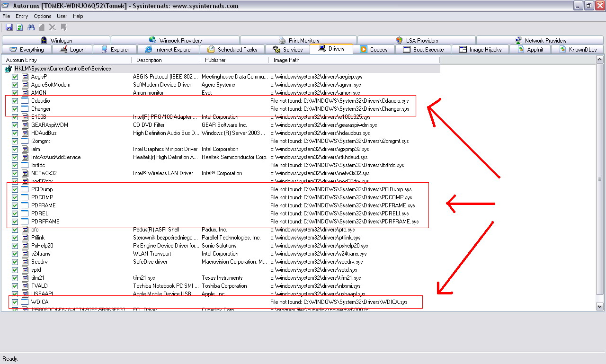Viewport: 606px width, 364px height.
Task: Click the blank file icon beside PCIDump
Action: [x=25, y=189]
